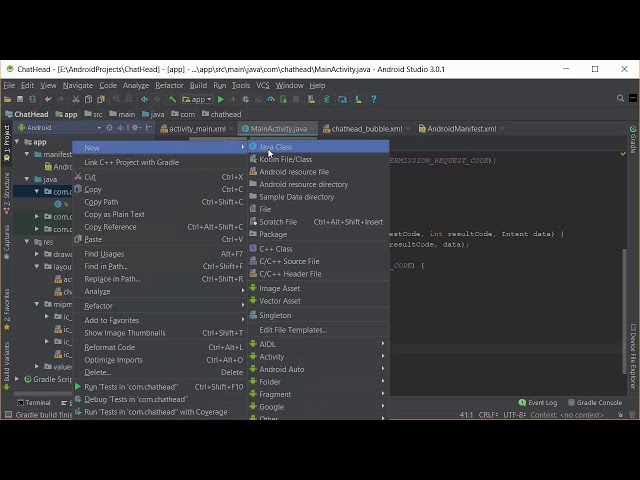Click the editor vertical scrollbar thumb
Screen dimensions: 640x480
point(624,311)
